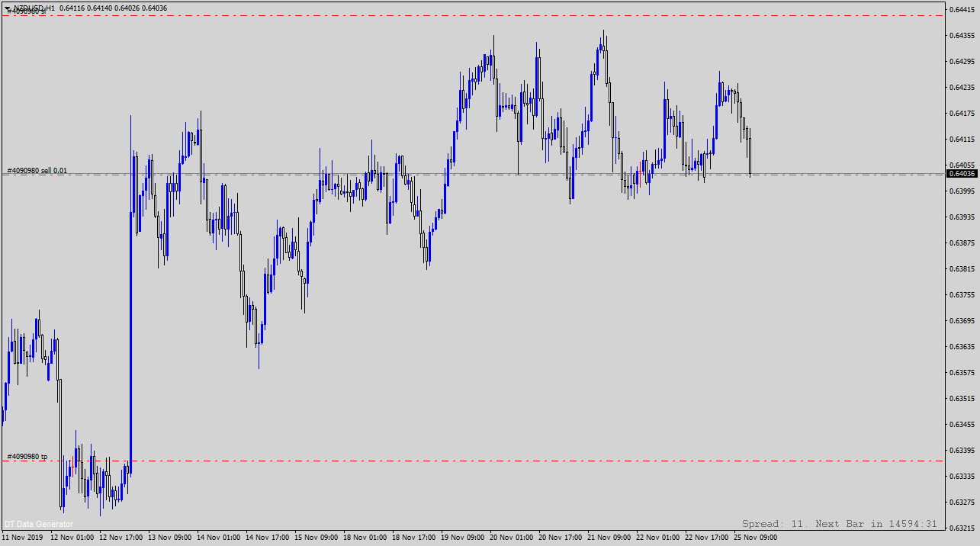Click the 21 Nov 09:00 time axis label

609,538
